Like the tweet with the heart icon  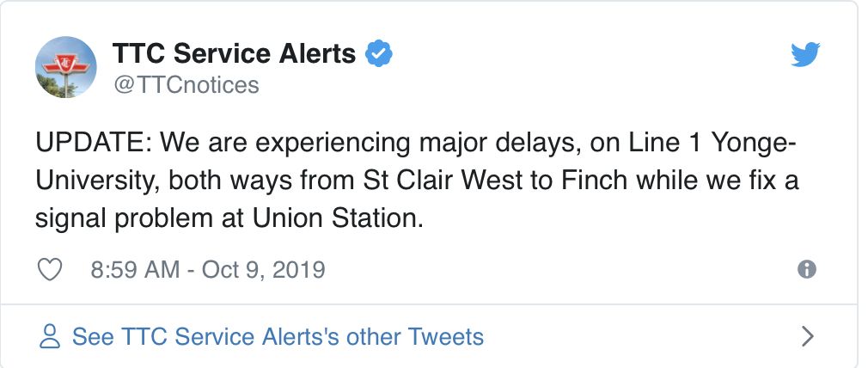[51, 269]
